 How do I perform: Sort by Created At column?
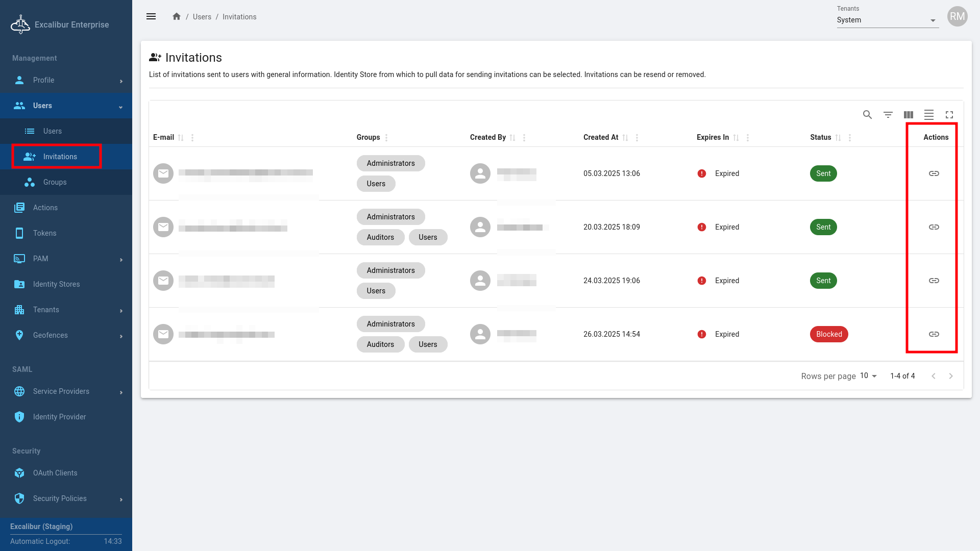[x=625, y=138]
